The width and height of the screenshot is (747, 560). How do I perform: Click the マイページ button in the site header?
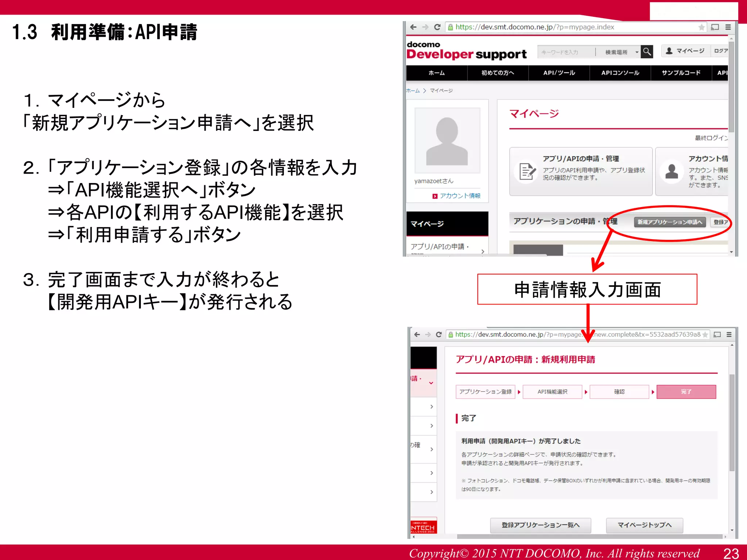[686, 51]
